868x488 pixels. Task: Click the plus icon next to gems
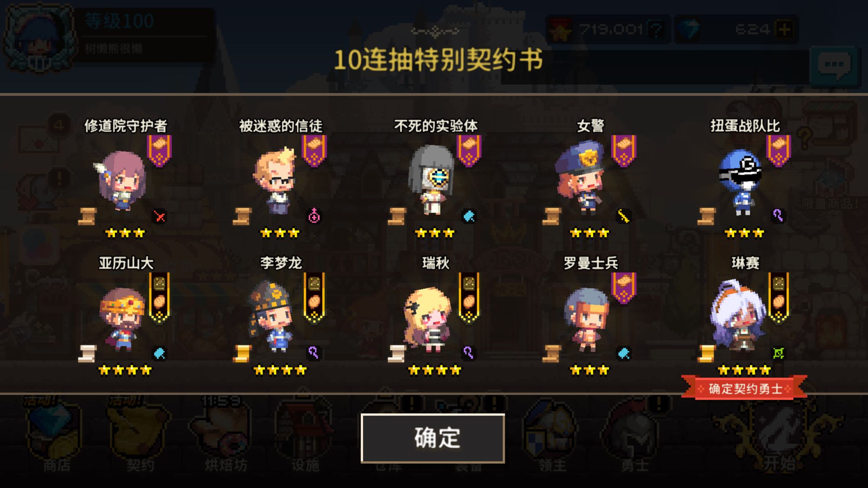785,29
